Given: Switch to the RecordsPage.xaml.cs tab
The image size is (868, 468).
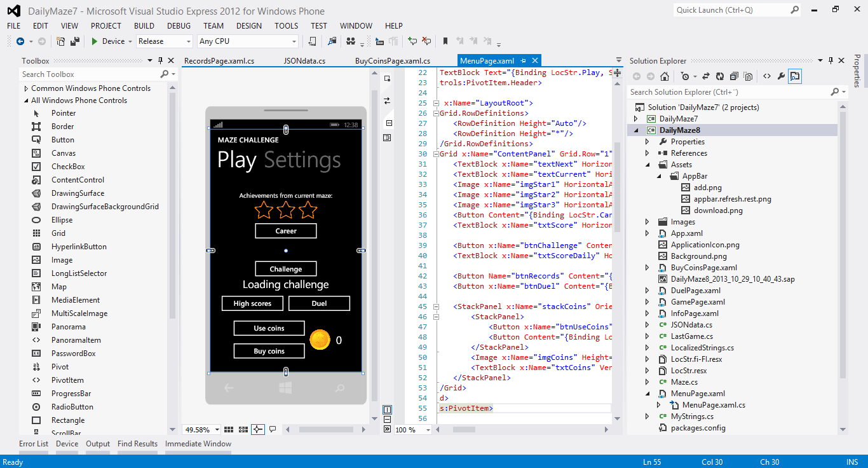Looking at the screenshot, I should (219, 61).
